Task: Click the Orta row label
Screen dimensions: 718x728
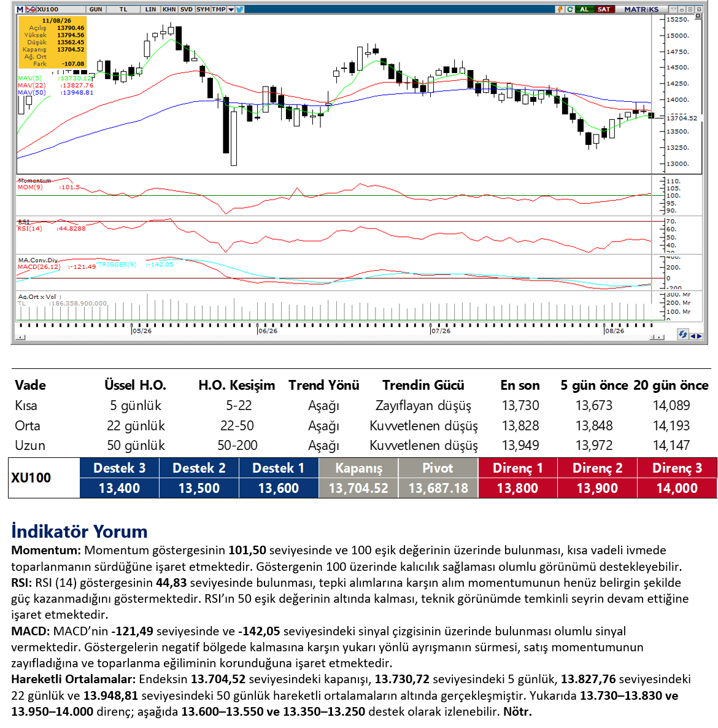Action: coord(28,425)
